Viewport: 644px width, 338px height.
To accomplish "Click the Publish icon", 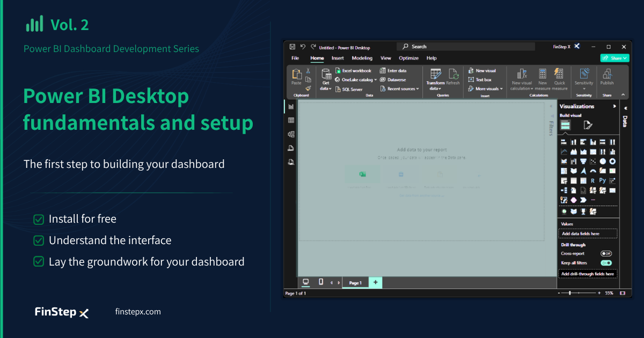I will (x=607, y=74).
